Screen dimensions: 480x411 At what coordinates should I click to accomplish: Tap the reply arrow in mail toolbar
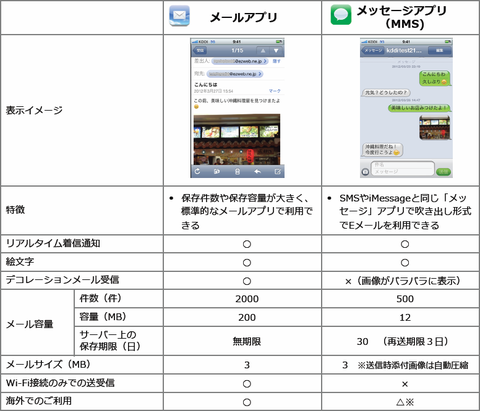click(257, 171)
